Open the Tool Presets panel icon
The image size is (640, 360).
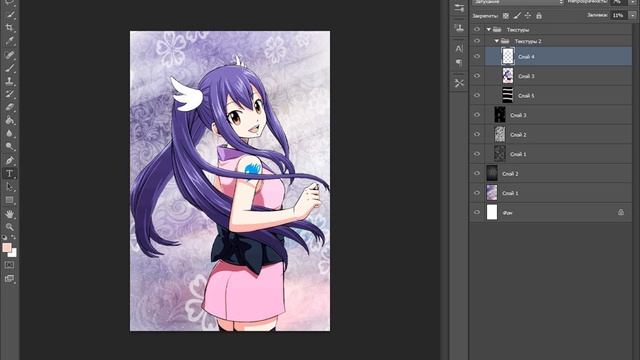[x=459, y=83]
